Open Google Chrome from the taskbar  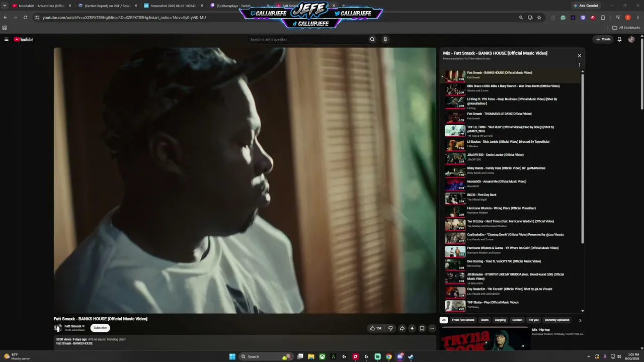[388, 356]
